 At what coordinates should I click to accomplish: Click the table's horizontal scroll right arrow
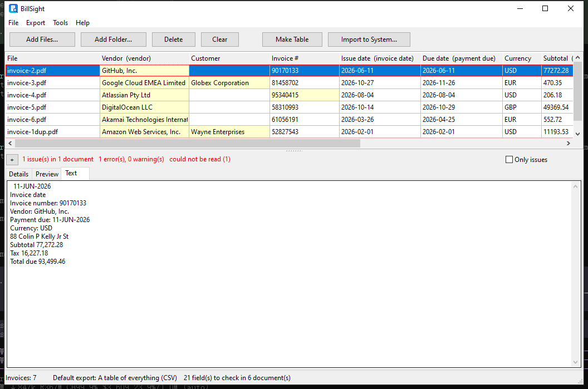pos(569,143)
